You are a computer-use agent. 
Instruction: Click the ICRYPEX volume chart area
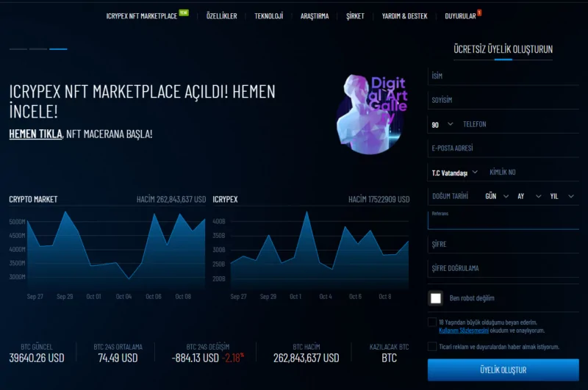coord(320,250)
